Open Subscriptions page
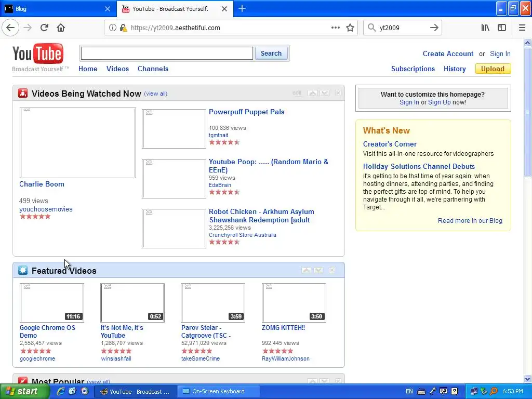The height and width of the screenshot is (399, 532). [x=413, y=69]
